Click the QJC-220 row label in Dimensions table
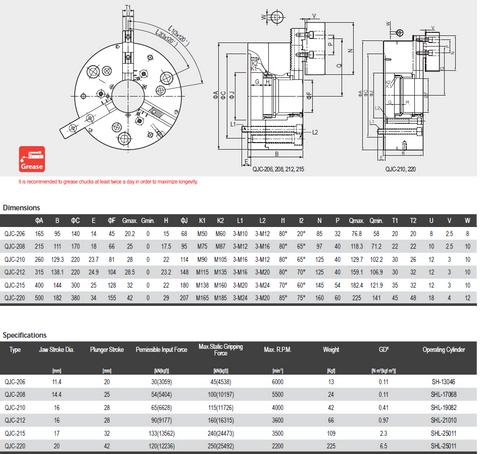Viewport: 480px width, 454px height. point(15,298)
